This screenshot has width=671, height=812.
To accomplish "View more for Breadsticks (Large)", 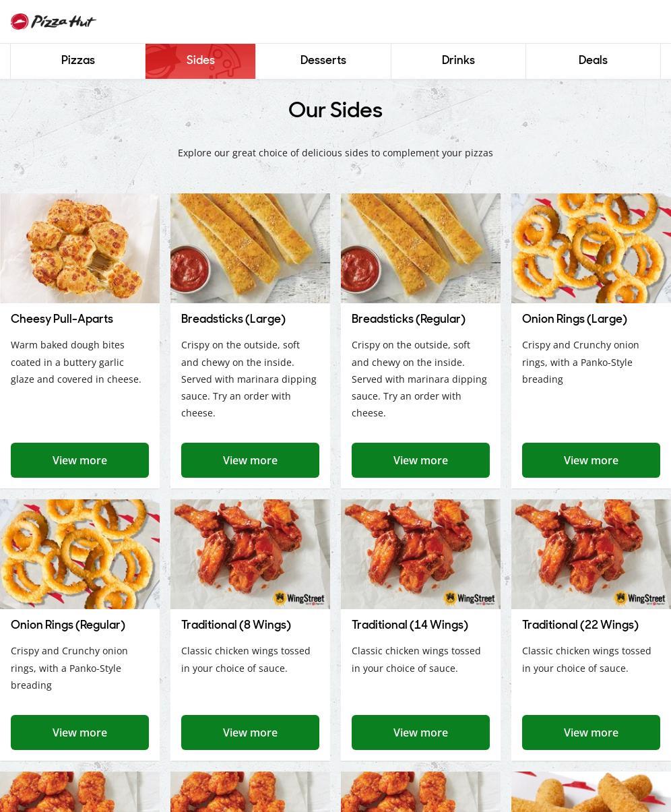I will [250, 460].
